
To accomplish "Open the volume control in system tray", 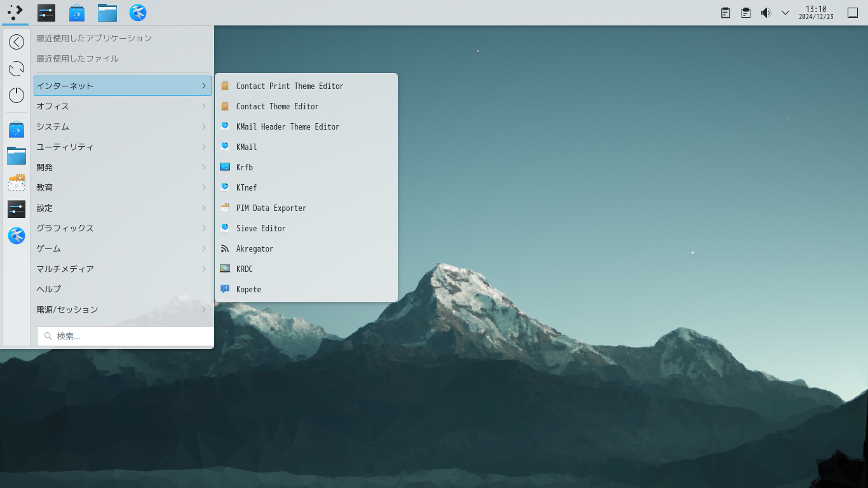I will [766, 13].
